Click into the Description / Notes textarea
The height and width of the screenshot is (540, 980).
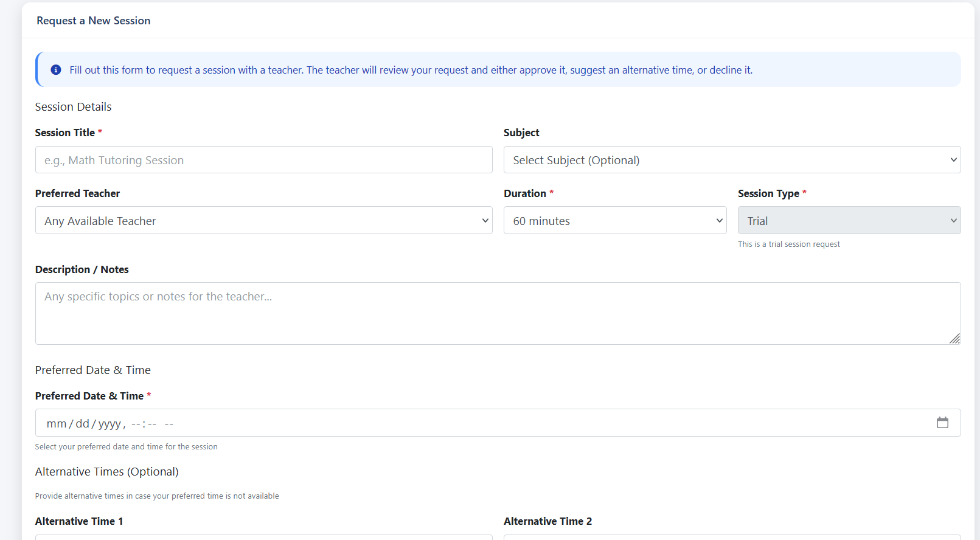497,313
